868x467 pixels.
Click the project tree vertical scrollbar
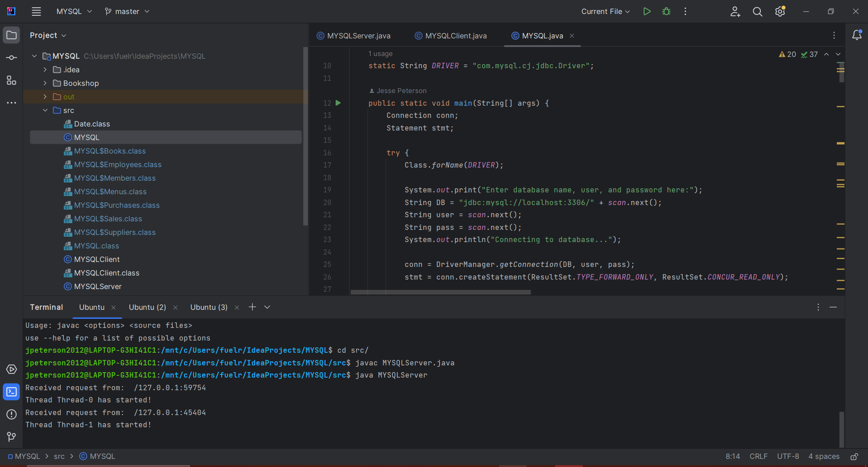coord(306,135)
